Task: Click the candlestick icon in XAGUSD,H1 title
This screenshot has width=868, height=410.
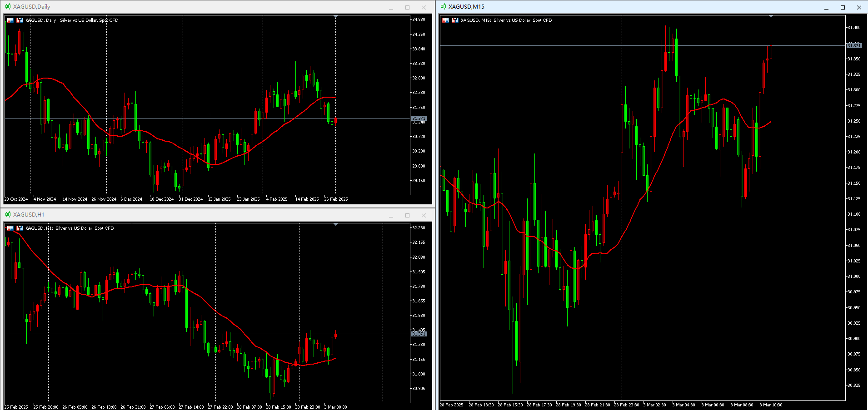Action: point(8,215)
